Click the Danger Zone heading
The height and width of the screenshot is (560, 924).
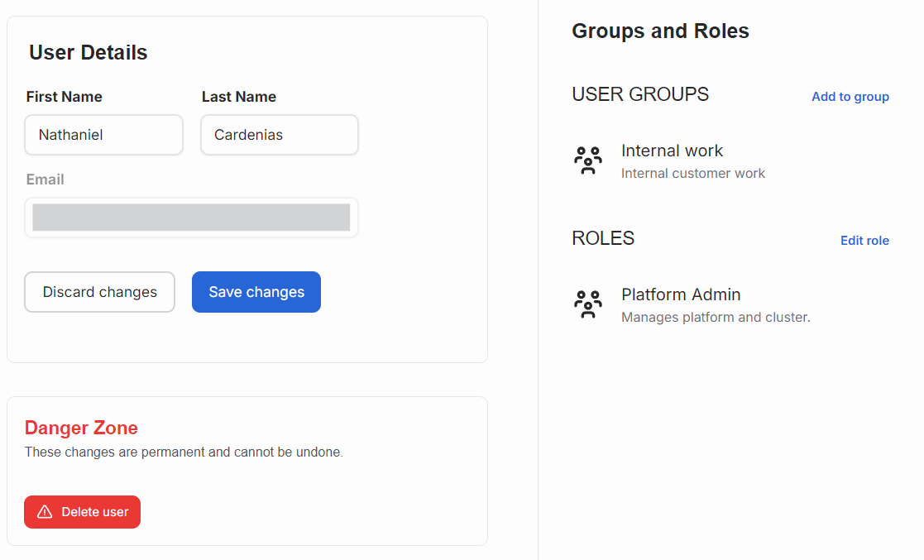click(81, 428)
